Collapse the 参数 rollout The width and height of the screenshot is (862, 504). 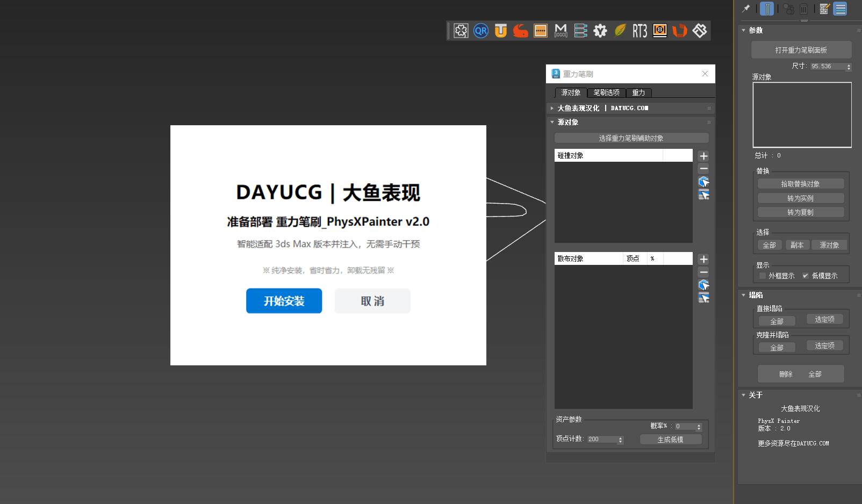(x=744, y=30)
